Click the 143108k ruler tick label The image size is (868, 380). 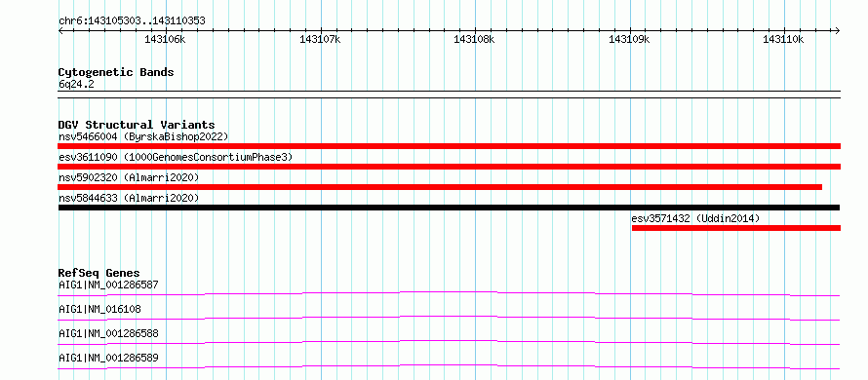pos(474,40)
